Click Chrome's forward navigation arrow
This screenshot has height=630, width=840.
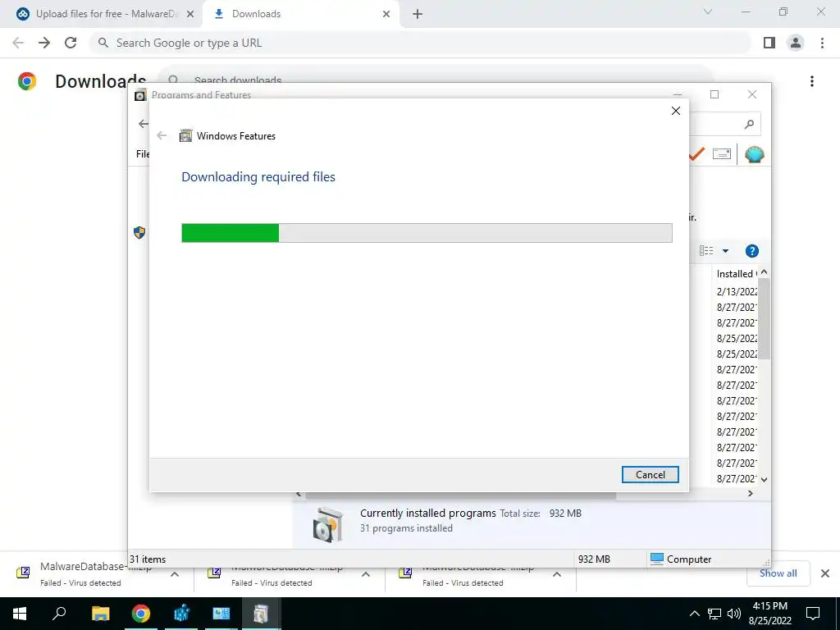pos(44,43)
